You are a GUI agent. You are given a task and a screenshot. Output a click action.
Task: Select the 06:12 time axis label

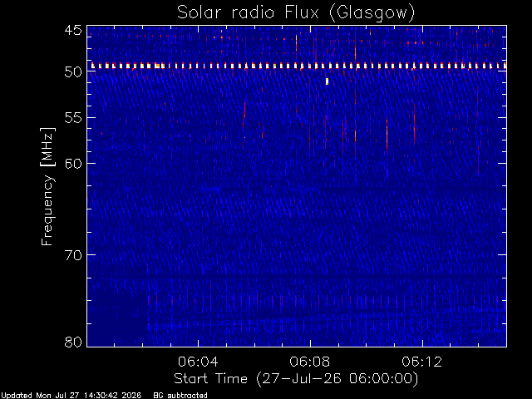tap(422, 362)
